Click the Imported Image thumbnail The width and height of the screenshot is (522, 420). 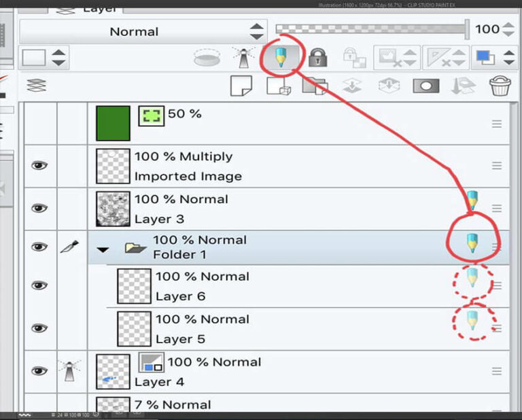[113, 166]
